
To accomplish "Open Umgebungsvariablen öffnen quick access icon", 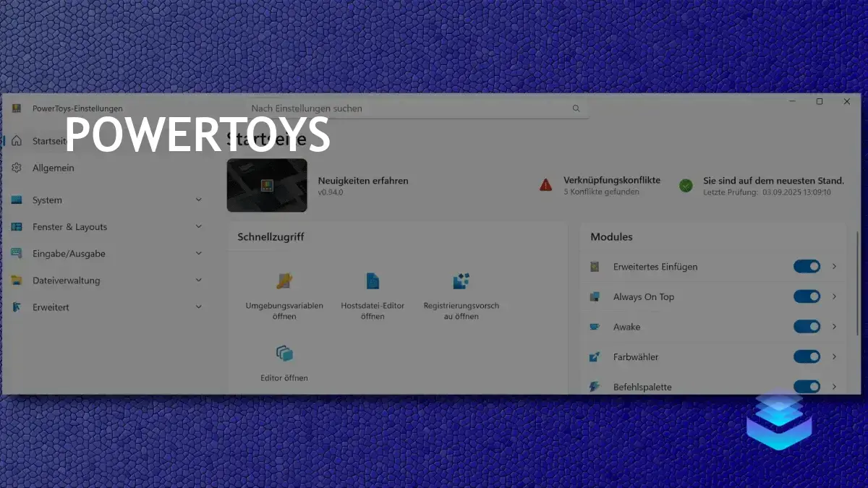I will pos(284,281).
